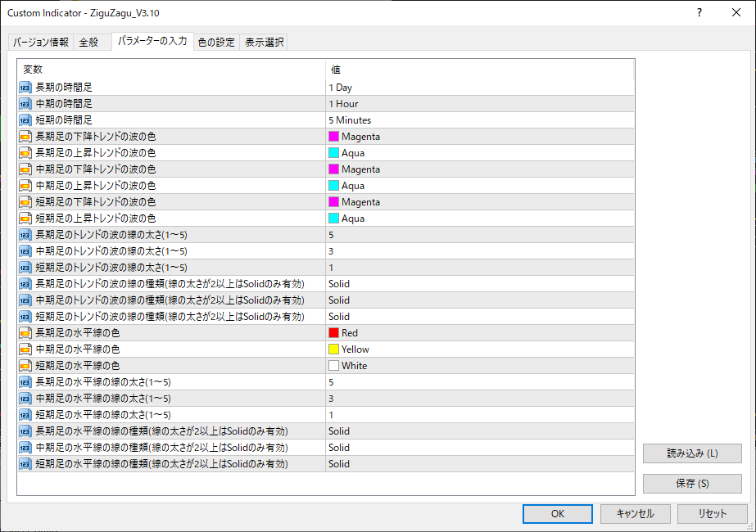
Task: Open Solid value for 中期足の水平線の線の種類
Action: click(x=480, y=449)
